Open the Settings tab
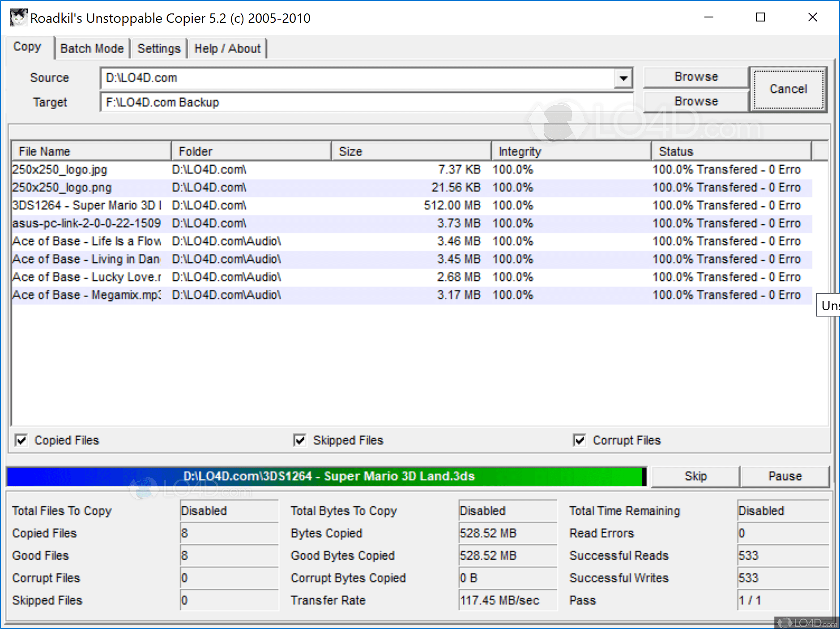This screenshot has height=629, width=840. pos(159,48)
